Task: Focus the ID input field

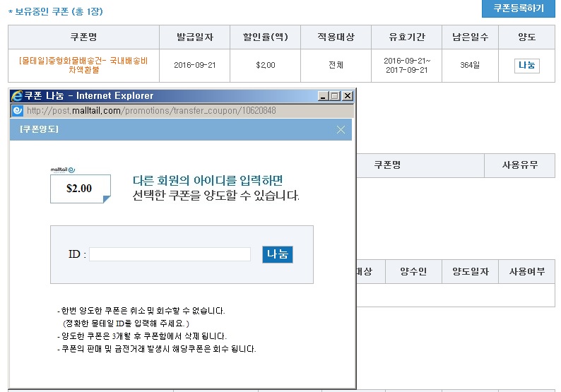Action: 170,254
